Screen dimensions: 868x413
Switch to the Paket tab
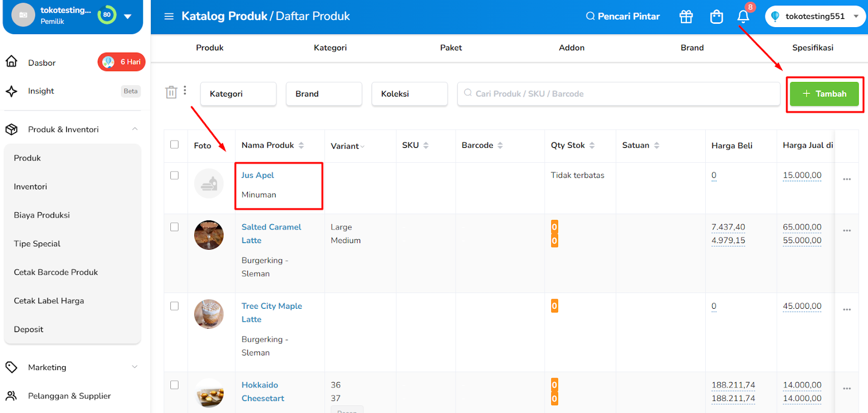coord(451,48)
